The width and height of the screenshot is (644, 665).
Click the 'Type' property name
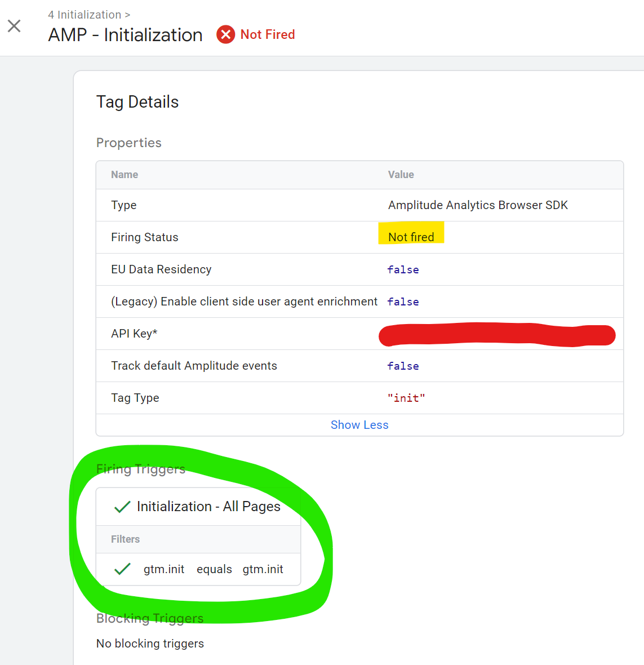click(x=124, y=205)
